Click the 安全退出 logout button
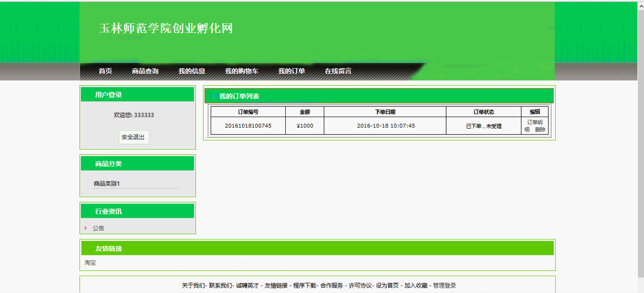This screenshot has width=644, height=293. point(134,137)
